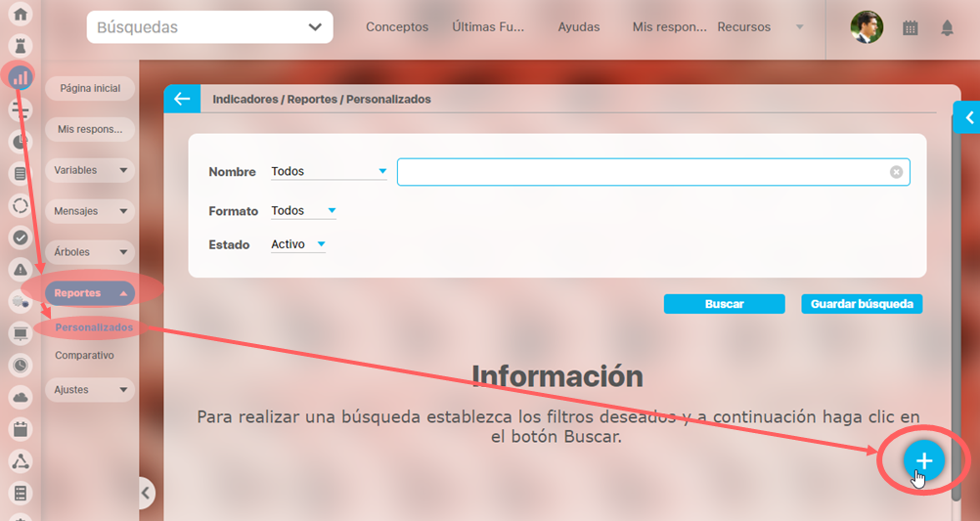Open the presentation screen sidebar icon
This screenshot has height=521, width=980.
(x=20, y=333)
